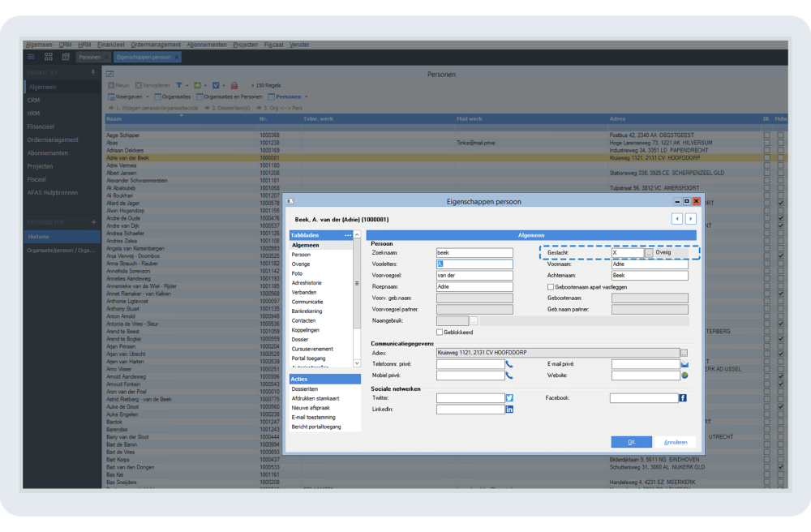The height and width of the screenshot is (532, 811).
Task: Click the dialog system icon left of the title
Action: point(290,202)
